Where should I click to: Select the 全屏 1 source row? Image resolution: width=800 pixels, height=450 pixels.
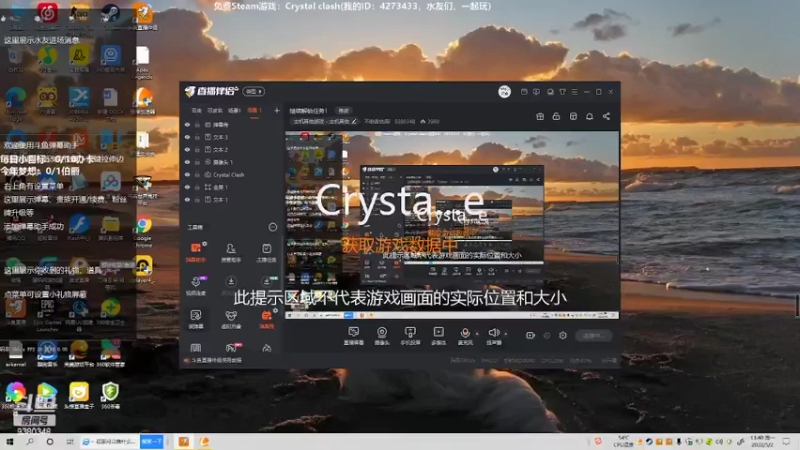232,187
